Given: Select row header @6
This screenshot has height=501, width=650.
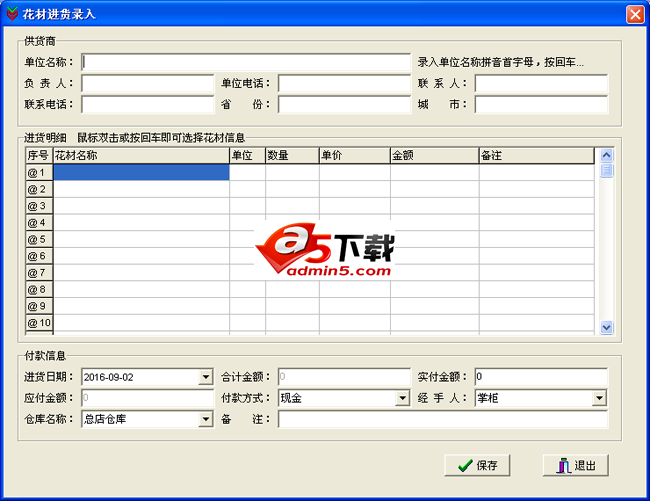Looking at the screenshot, I should 39,256.
